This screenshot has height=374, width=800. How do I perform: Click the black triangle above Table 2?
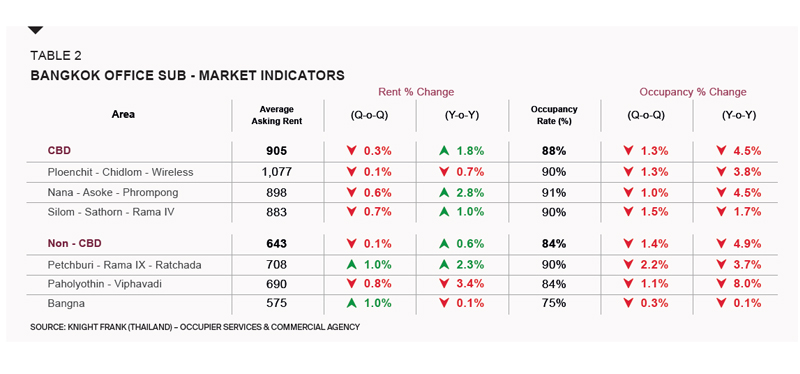(x=36, y=31)
